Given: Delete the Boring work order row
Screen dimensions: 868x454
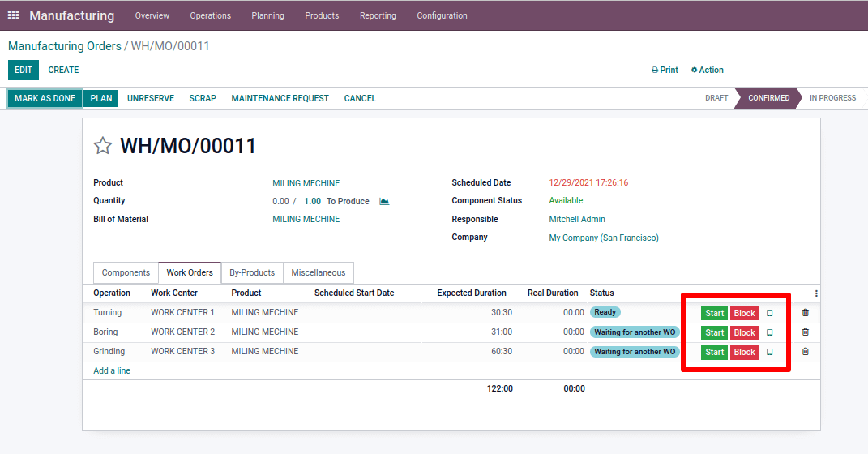Looking at the screenshot, I should (x=805, y=332).
